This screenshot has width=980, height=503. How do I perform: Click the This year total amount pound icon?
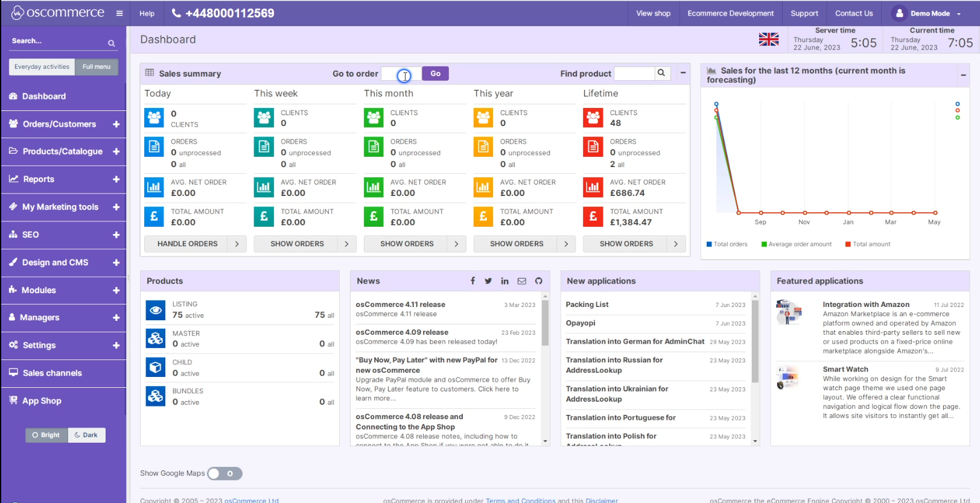[x=483, y=217]
